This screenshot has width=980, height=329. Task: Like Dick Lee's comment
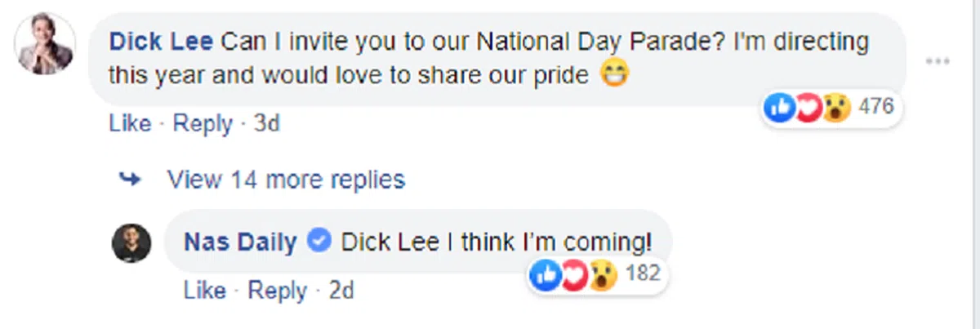pyautogui.click(x=130, y=123)
